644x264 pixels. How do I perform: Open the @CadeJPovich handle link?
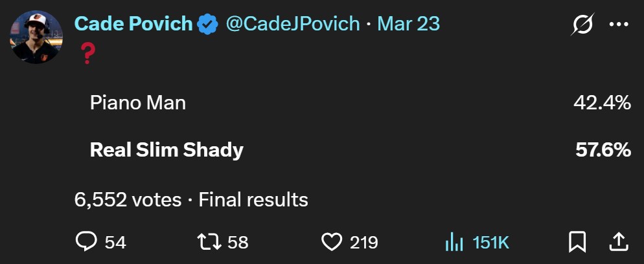[292, 24]
